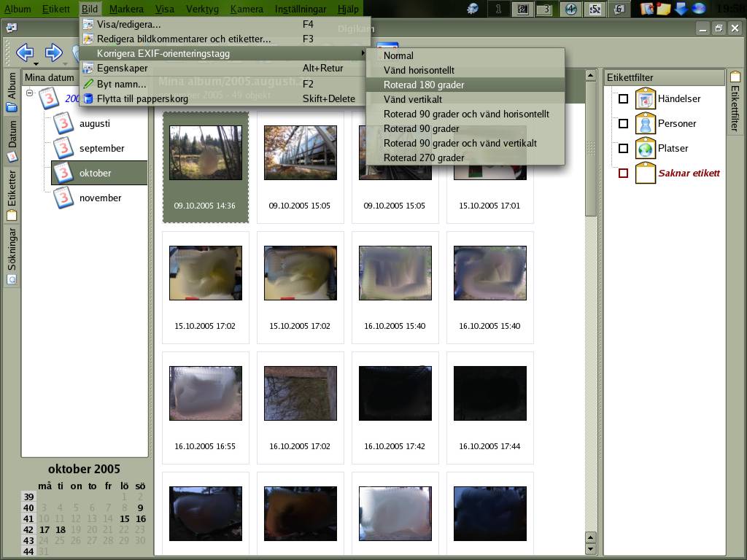Click the back arrow toolbar icon

(x=24, y=52)
